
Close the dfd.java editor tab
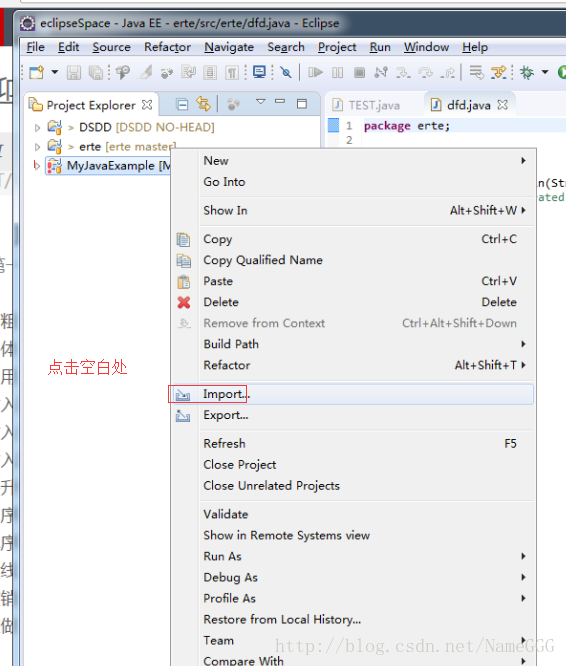[x=502, y=104]
